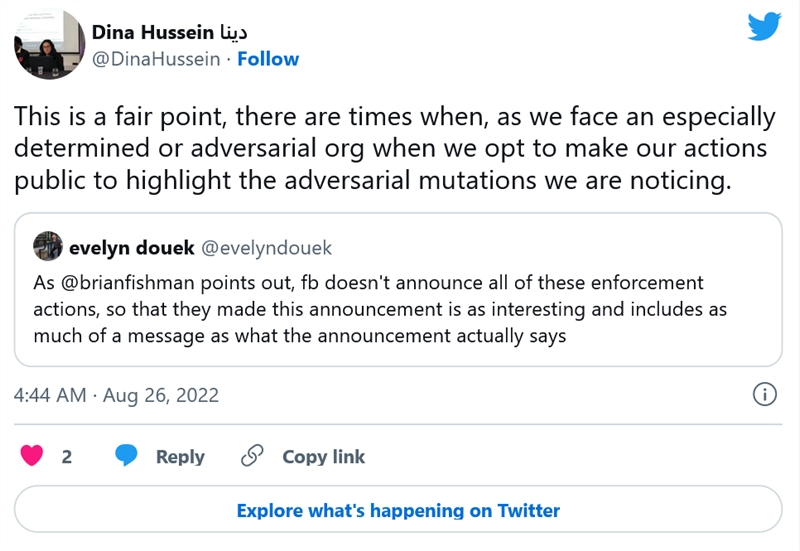Image resolution: width=800 pixels, height=551 pixels.
Task: Like the tweet with heart icon
Action: (32, 456)
